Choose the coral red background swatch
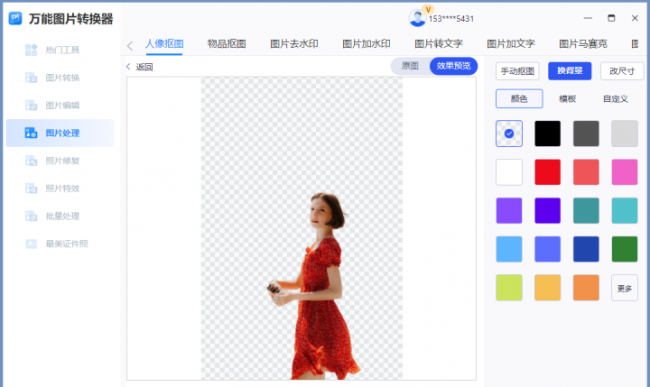Viewport: 650px width, 387px height. [x=586, y=172]
